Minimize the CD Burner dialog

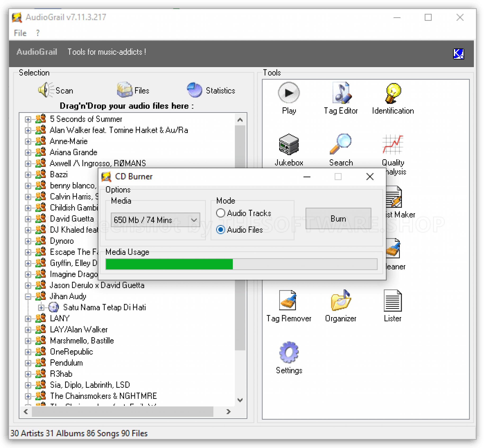[x=307, y=177]
